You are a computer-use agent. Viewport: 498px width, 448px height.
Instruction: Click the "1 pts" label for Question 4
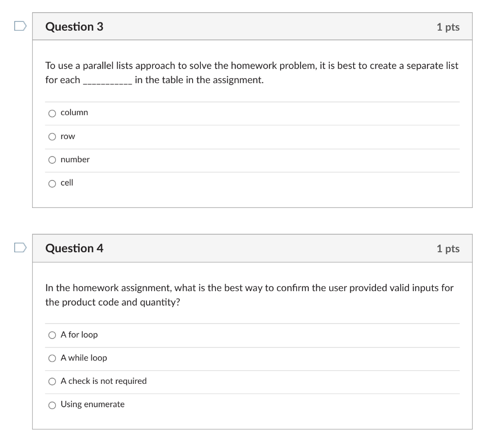(x=448, y=248)
